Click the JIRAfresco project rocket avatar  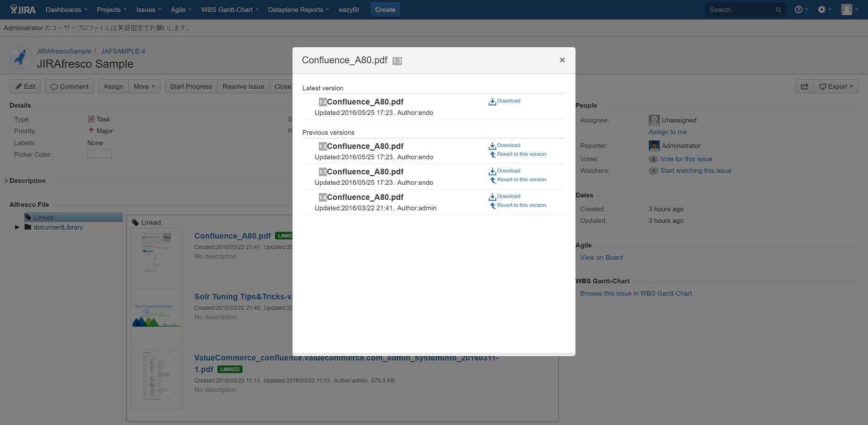click(20, 58)
